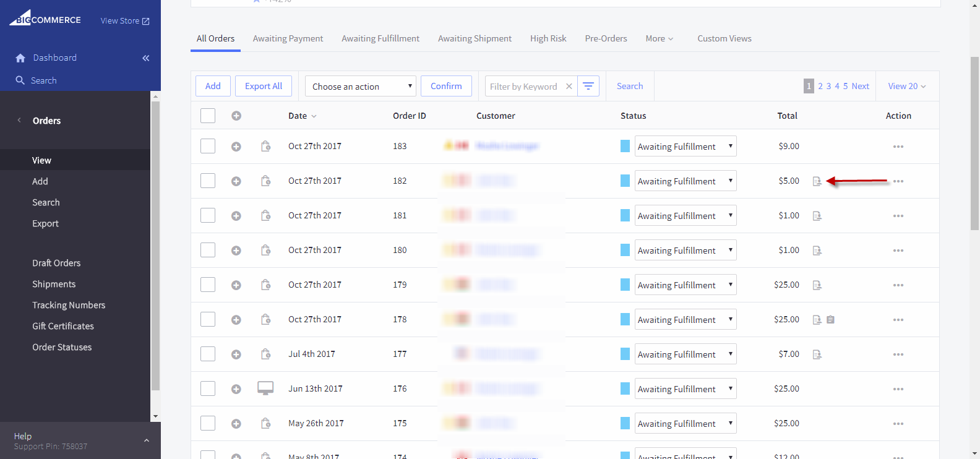Click the Confirm action button
Screen dimensions: 980x459
click(446, 86)
